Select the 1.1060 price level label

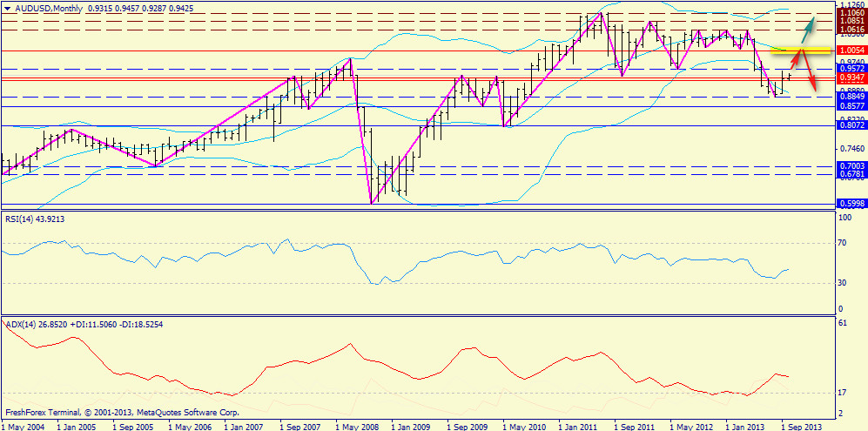[850, 13]
